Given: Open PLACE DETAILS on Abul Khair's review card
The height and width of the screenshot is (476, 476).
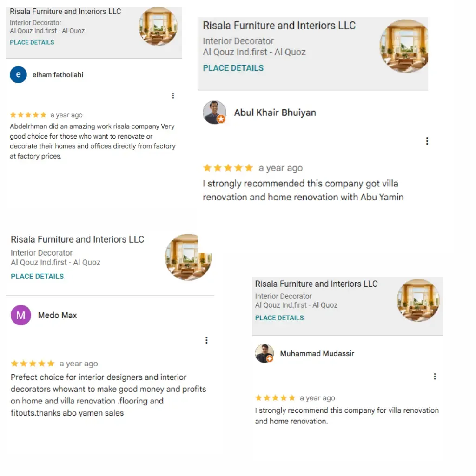Looking at the screenshot, I should [x=233, y=68].
